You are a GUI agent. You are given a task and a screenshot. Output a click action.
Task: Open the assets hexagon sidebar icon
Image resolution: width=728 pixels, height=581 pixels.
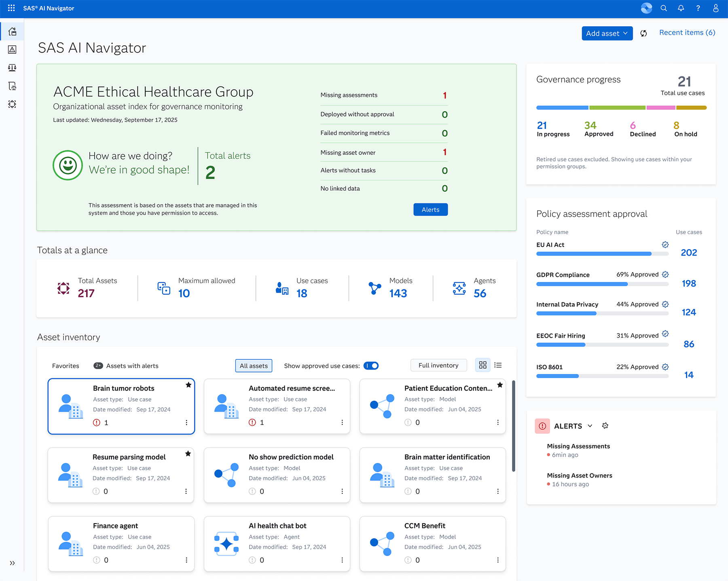pyautogui.click(x=12, y=104)
